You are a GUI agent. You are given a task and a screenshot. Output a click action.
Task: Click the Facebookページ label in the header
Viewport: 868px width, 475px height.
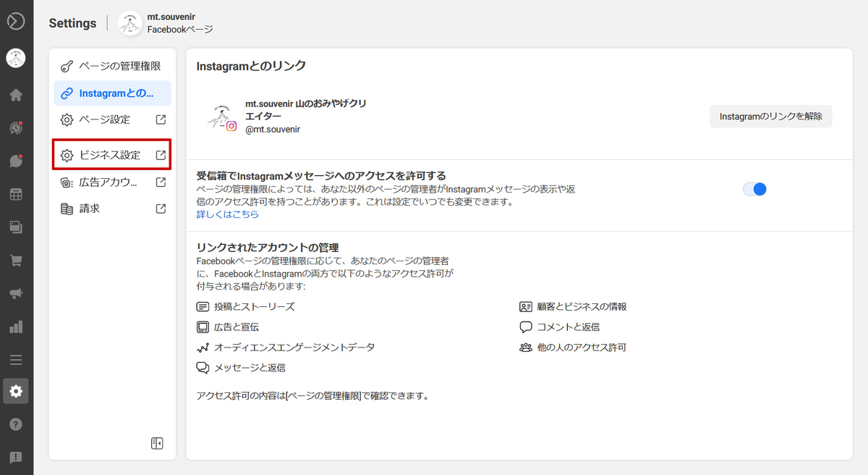pyautogui.click(x=180, y=30)
